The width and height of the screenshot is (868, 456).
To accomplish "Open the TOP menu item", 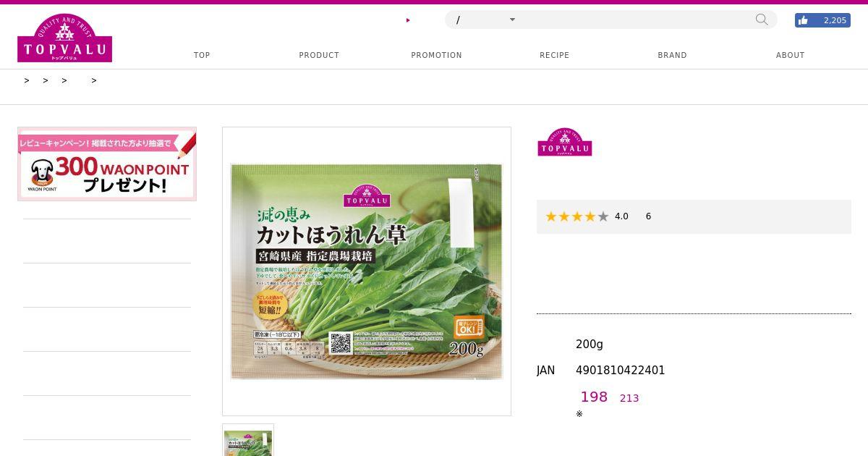I will (202, 55).
